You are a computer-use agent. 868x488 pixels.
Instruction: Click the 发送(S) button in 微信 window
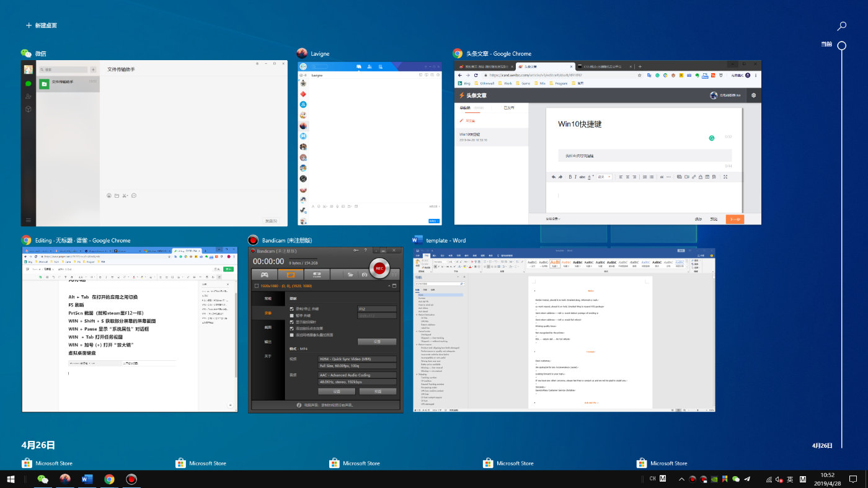[x=271, y=220]
